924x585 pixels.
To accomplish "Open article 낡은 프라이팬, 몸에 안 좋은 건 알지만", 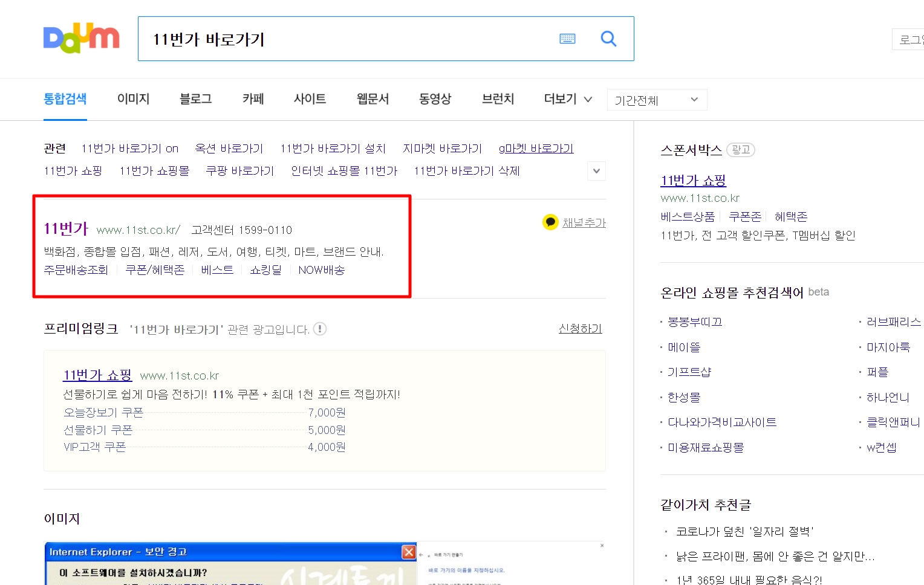I will 775,556.
